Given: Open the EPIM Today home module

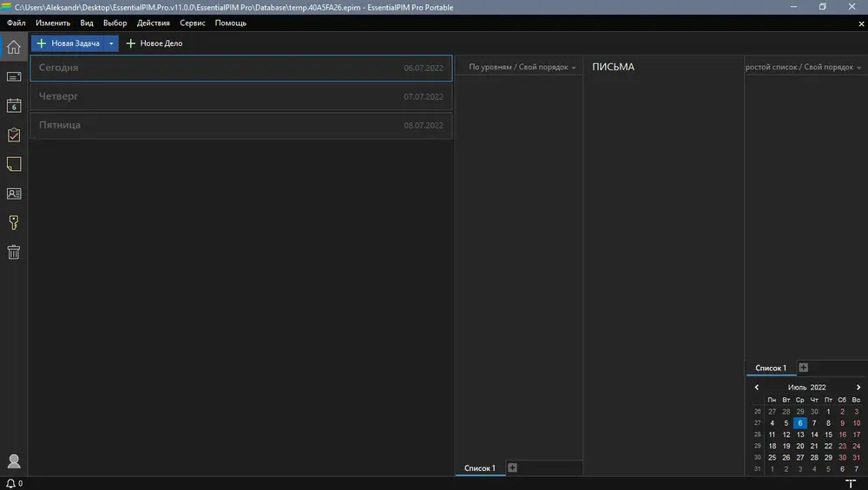Looking at the screenshot, I should tap(14, 47).
